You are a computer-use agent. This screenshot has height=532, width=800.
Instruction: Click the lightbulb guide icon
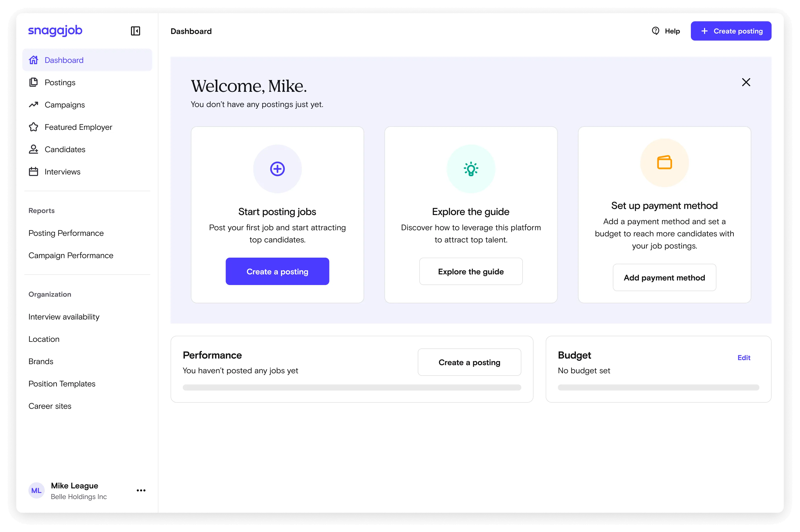point(471,169)
